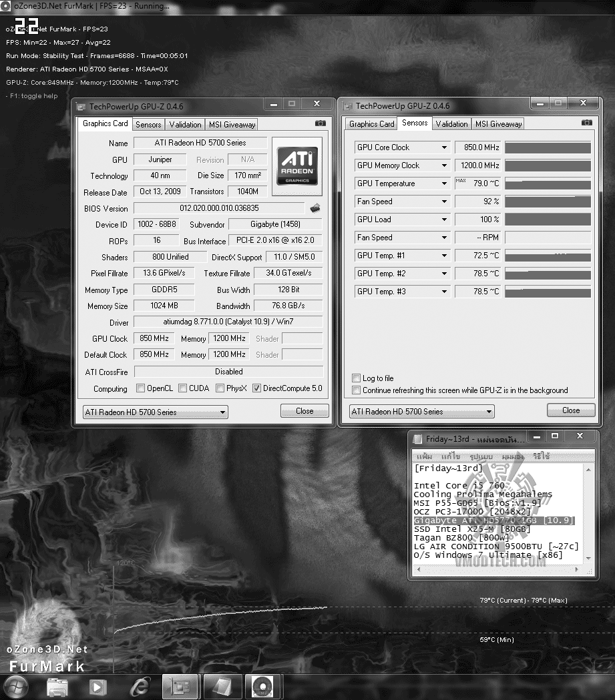Open the GPU Memory Clock sensor dropdown
Screen dimensions: 615x700
coord(445,165)
